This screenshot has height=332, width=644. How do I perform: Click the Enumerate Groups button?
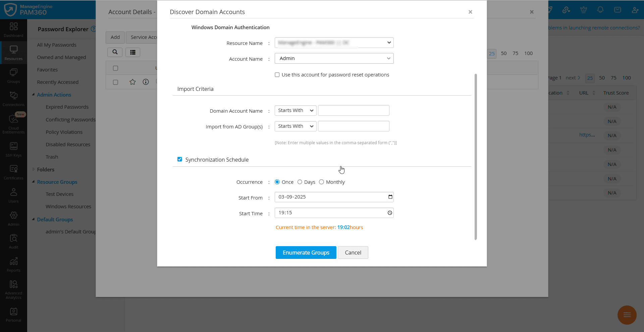[x=306, y=252]
